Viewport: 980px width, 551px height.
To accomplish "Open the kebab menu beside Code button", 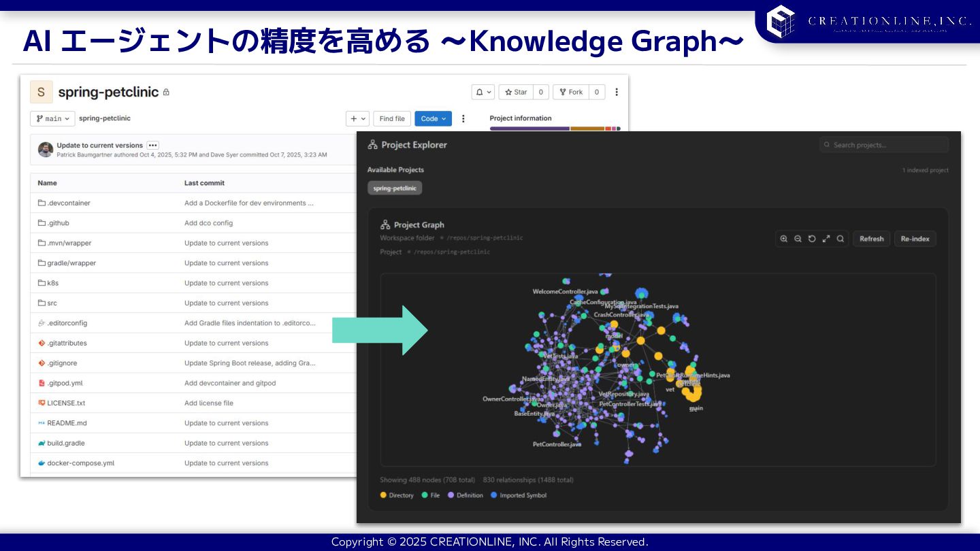I will (x=463, y=118).
